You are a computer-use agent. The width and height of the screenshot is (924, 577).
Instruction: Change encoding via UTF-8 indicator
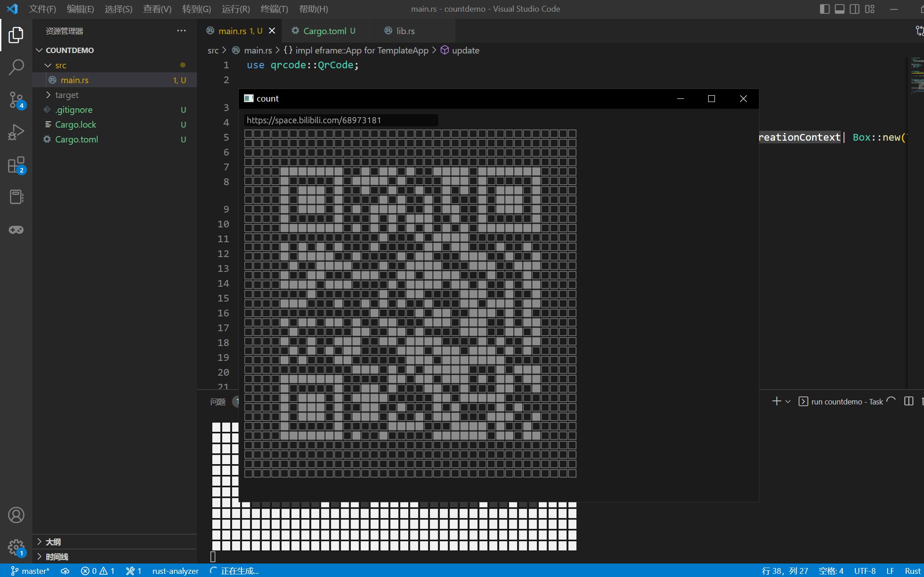(865, 571)
